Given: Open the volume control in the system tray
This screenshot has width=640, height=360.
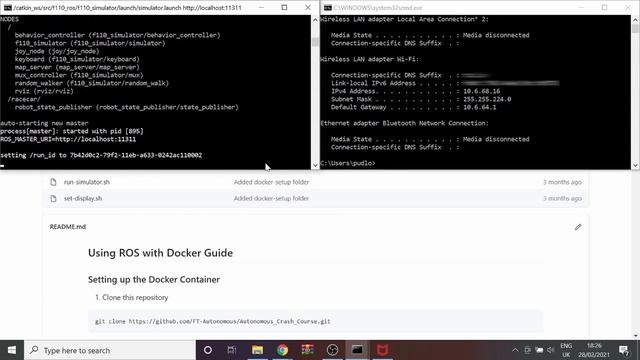Looking at the screenshot, I should coord(551,350).
